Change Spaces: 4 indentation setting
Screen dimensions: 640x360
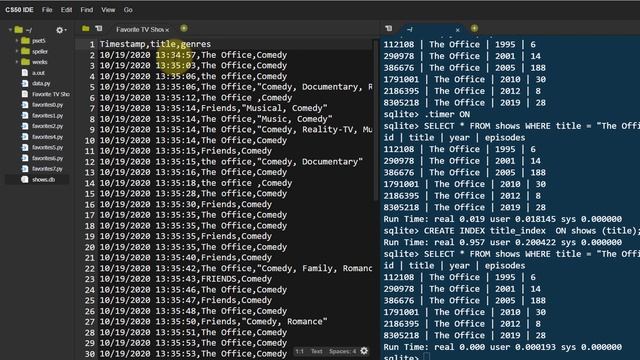[x=342, y=351]
